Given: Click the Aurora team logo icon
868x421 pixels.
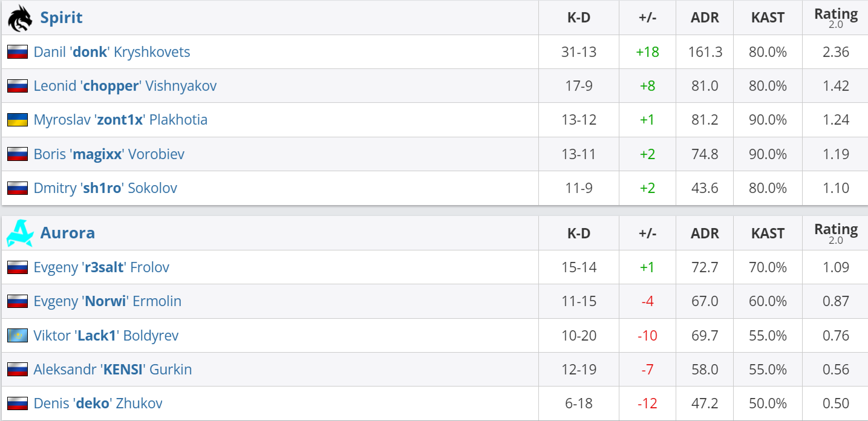Looking at the screenshot, I should pos(19,233).
